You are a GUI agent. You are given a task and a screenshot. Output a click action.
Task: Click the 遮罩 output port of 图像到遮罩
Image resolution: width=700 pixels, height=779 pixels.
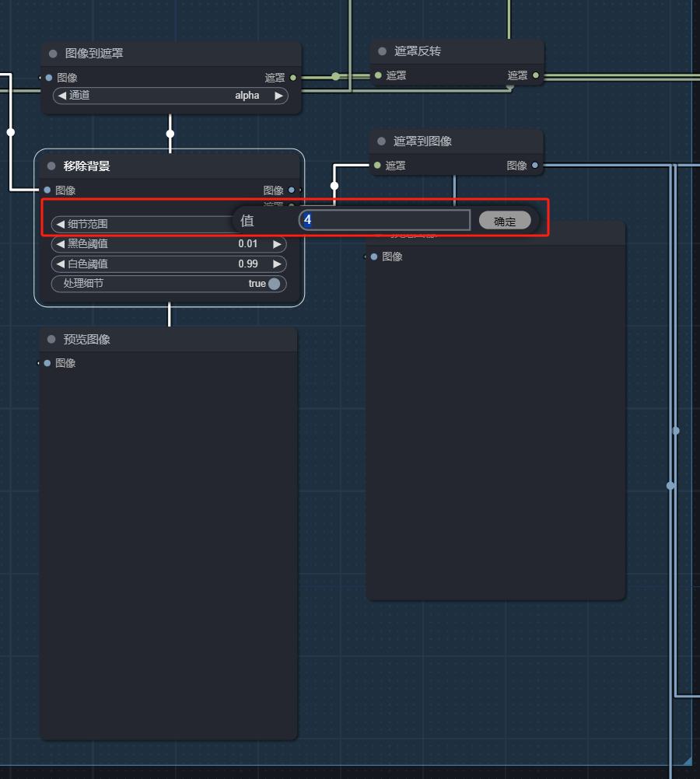pos(293,78)
